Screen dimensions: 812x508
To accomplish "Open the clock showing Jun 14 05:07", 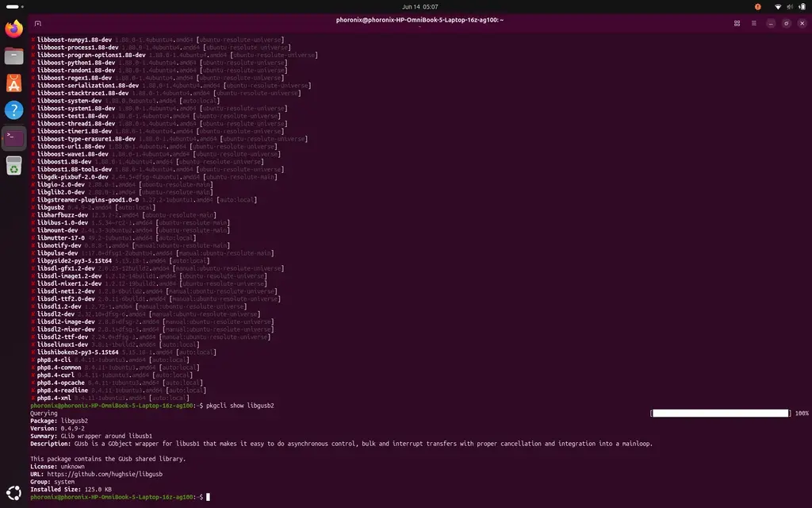I will point(420,6).
